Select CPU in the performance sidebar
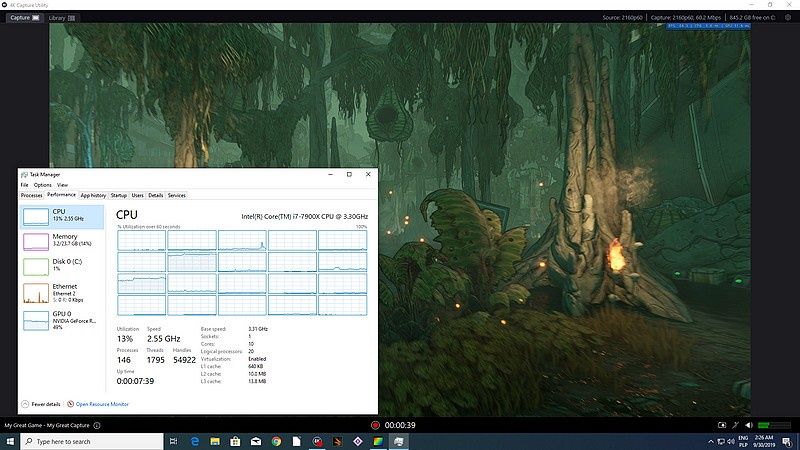The width and height of the screenshot is (800, 450). [62, 216]
